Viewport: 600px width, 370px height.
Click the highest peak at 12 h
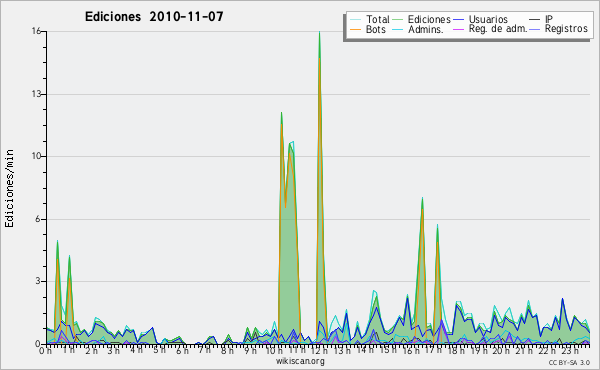tap(320, 32)
